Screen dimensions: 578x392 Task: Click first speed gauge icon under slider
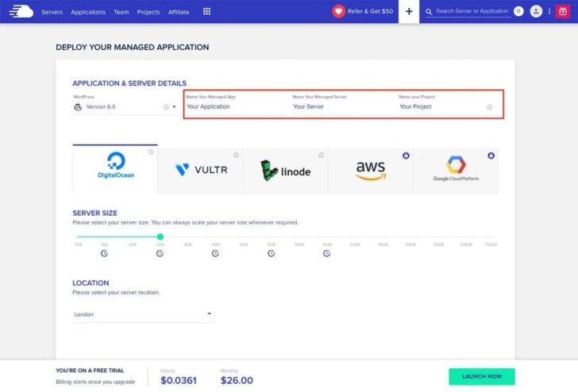pos(104,253)
